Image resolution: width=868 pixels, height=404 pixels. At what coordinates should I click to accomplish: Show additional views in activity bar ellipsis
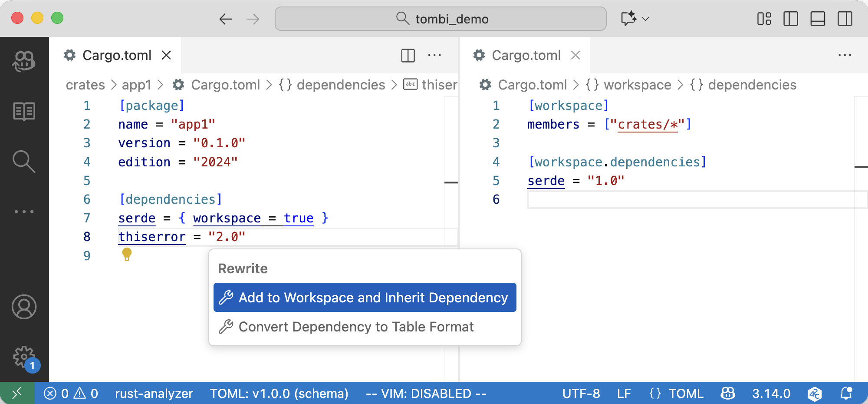[24, 212]
